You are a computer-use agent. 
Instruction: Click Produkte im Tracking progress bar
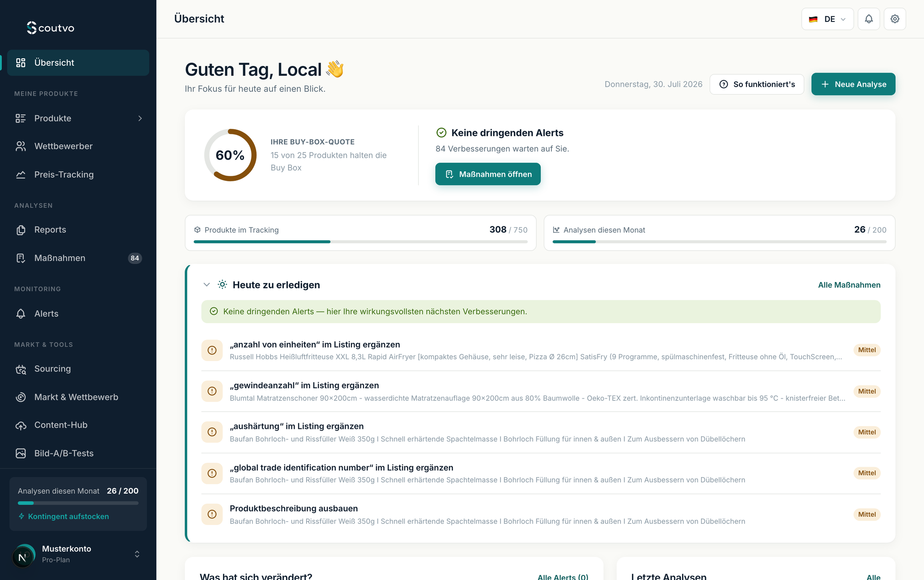(x=360, y=242)
